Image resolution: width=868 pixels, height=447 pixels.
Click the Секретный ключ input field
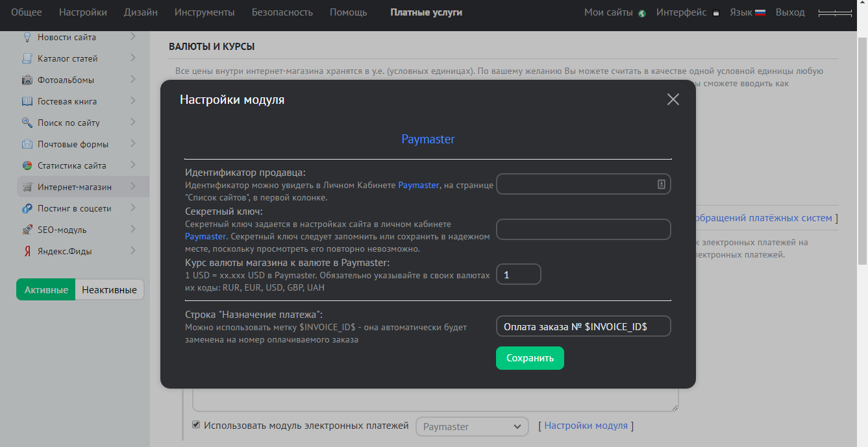tap(583, 229)
